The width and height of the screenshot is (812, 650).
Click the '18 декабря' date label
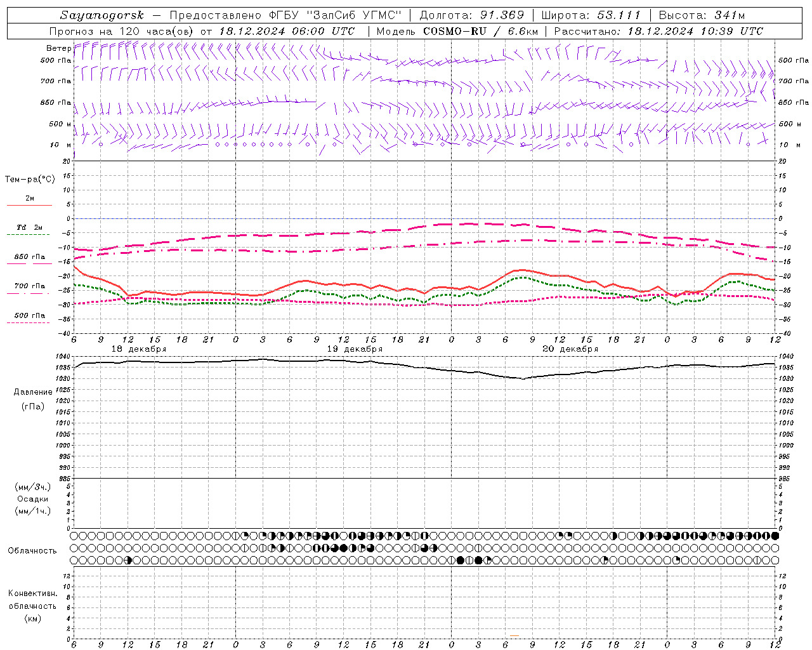tap(139, 349)
